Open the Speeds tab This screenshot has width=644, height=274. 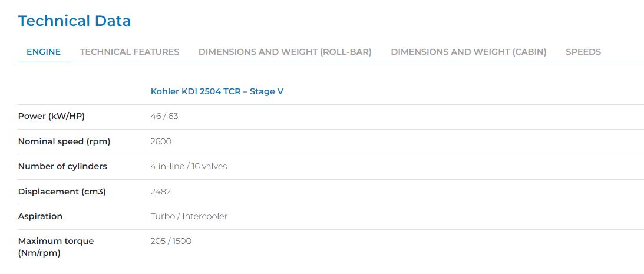(x=583, y=52)
